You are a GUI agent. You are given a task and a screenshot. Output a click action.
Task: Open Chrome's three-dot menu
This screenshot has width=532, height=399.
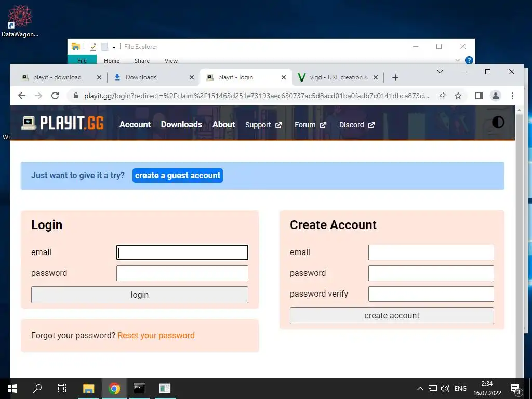point(512,96)
